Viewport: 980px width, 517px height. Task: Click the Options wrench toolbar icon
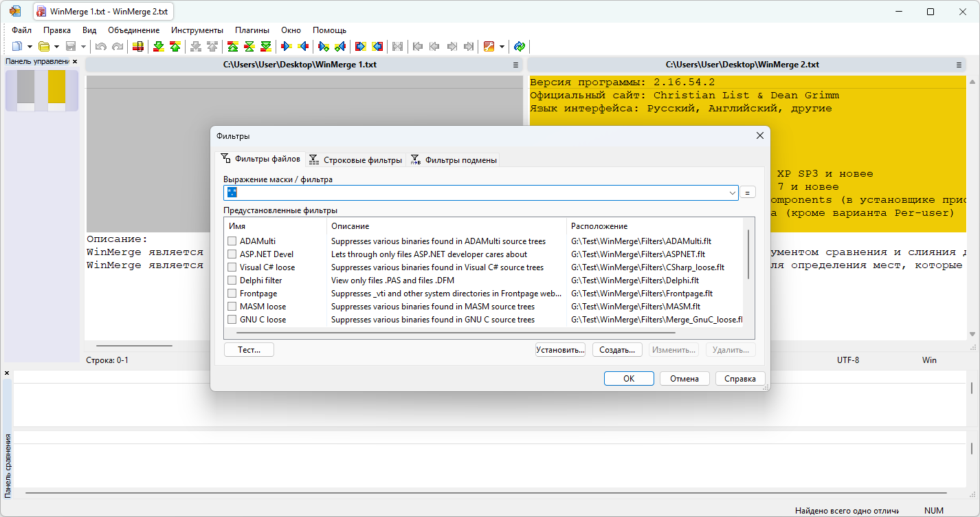489,47
